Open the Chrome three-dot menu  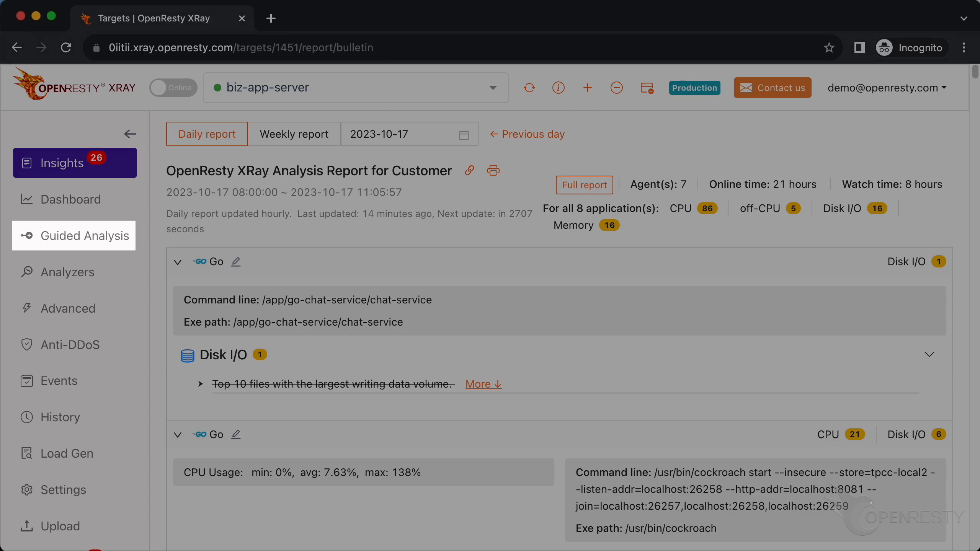coord(964,47)
